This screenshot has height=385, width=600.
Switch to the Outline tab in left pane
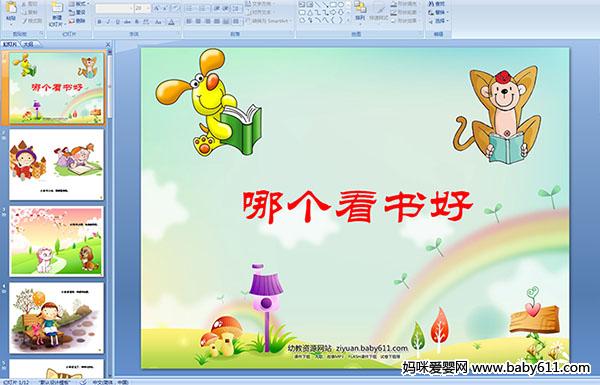pyautogui.click(x=28, y=44)
